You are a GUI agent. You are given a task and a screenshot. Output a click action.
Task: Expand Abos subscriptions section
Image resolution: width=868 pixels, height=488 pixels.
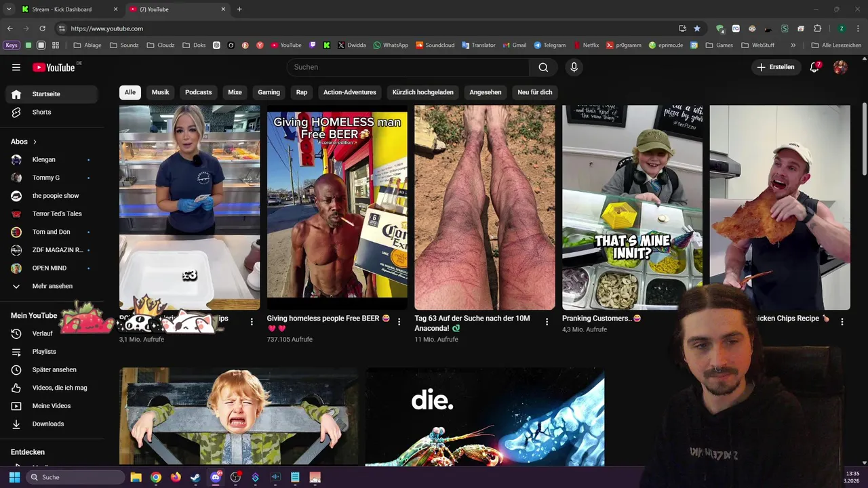pos(24,142)
